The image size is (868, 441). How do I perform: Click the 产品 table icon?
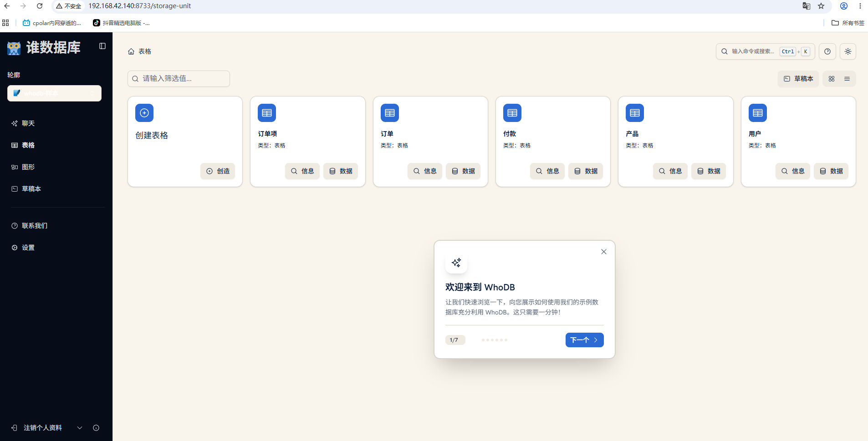click(x=635, y=113)
